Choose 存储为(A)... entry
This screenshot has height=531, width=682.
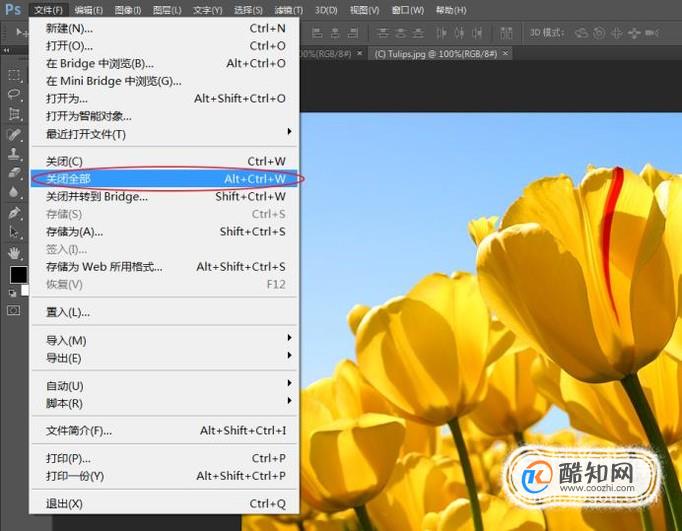164,232
